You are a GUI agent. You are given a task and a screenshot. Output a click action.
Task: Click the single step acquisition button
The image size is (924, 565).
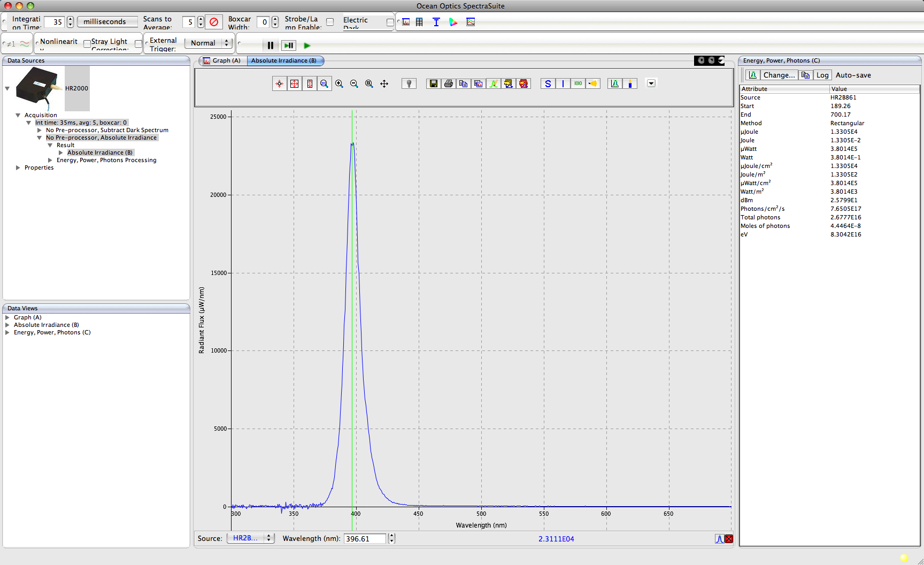(x=289, y=45)
